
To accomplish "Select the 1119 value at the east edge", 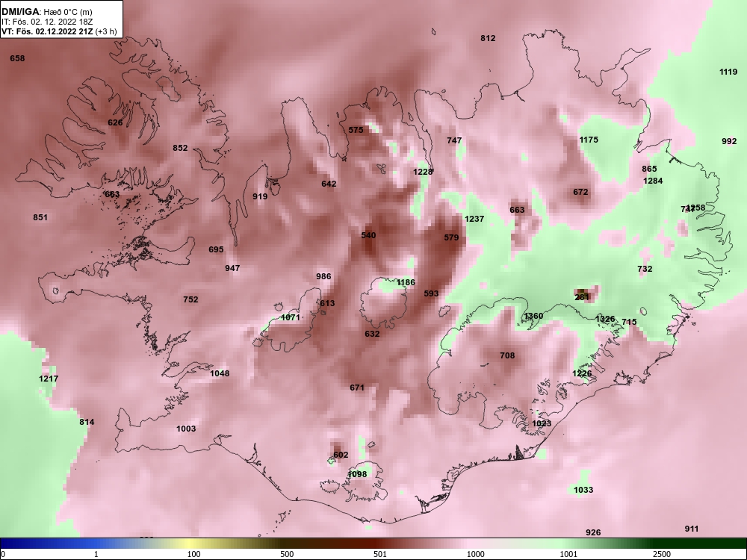I will [x=728, y=72].
